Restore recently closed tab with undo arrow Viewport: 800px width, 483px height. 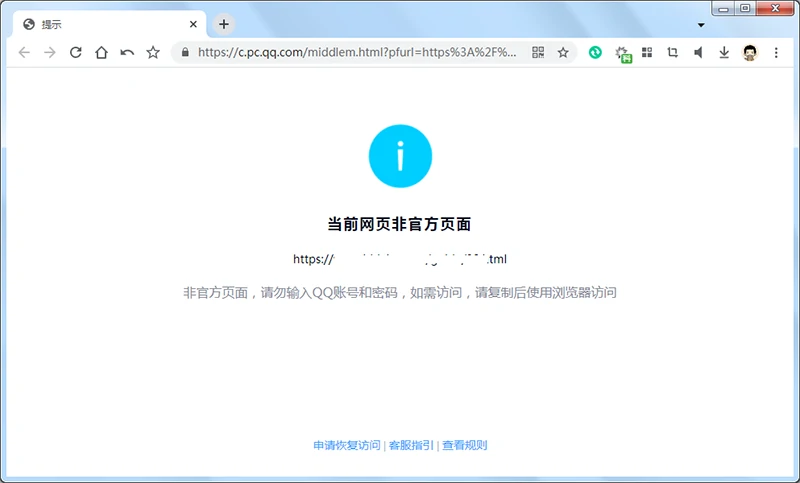(127, 53)
